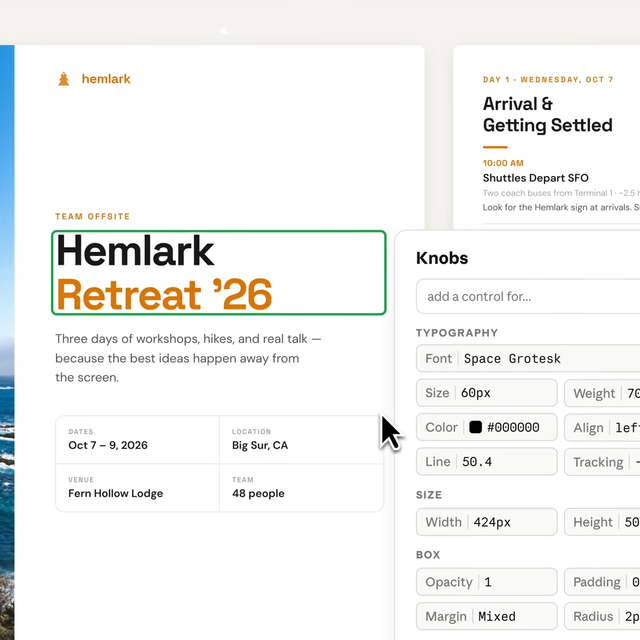Click the Margin Mixed field
Screen dimensions: 640x640
pyautogui.click(x=486, y=616)
